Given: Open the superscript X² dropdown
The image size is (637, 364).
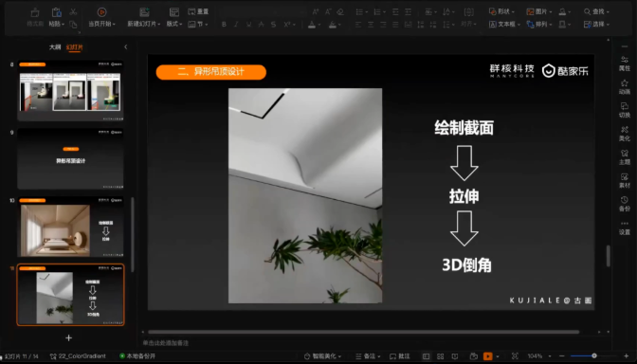Looking at the screenshot, I should click(x=289, y=25).
